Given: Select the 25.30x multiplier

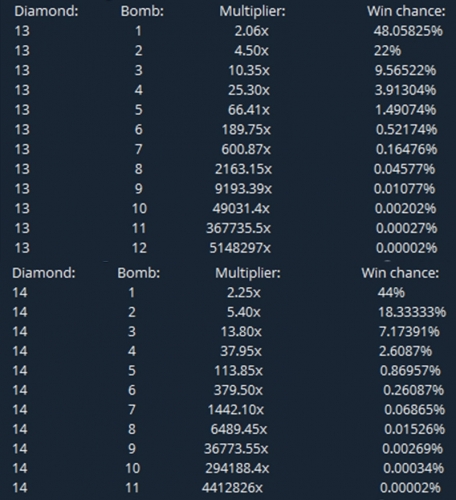Looking at the screenshot, I should (249, 90).
